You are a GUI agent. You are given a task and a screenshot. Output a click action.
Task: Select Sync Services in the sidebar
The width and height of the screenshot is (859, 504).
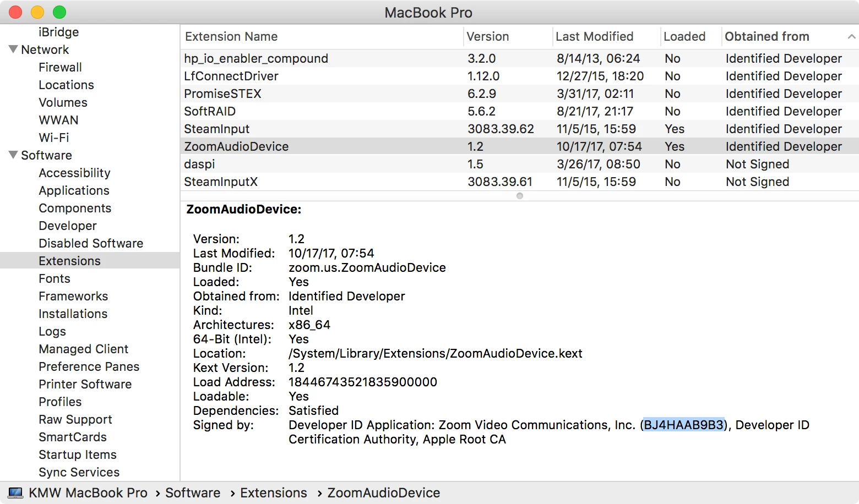[79, 472]
